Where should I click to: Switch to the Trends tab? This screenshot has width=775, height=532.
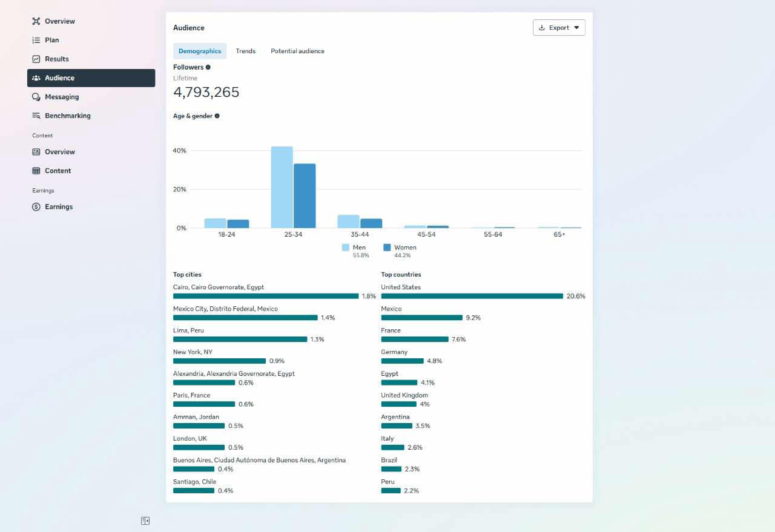point(246,51)
